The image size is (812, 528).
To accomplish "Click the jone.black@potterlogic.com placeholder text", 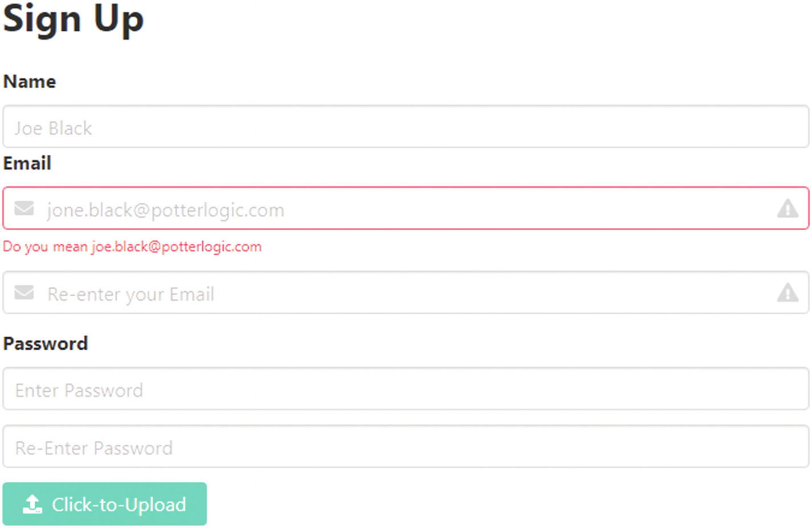I will pyautogui.click(x=165, y=210).
